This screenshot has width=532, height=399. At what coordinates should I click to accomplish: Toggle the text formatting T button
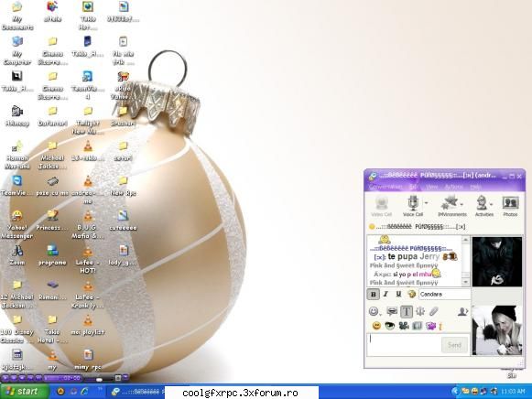click(x=407, y=311)
